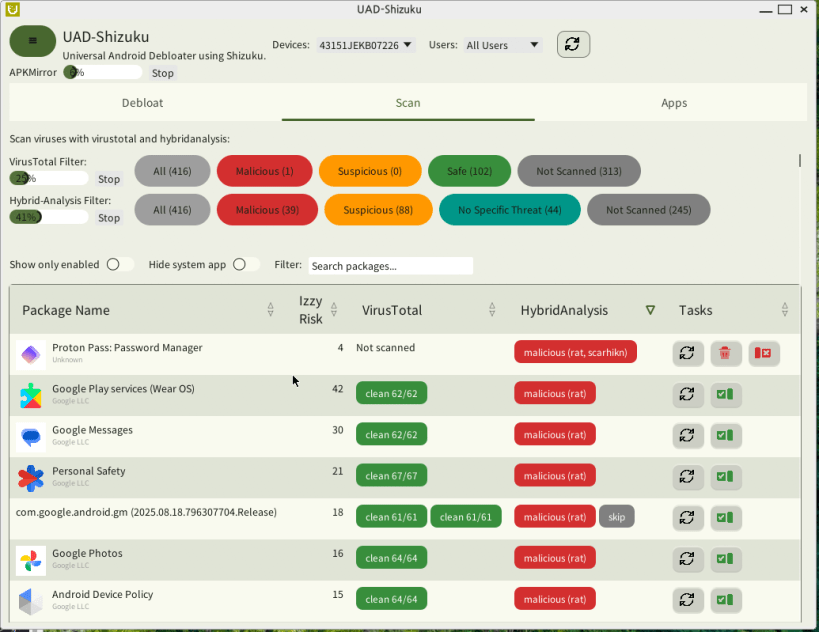The image size is (819, 632).
Task: Click the Personal Safety app icon
Action: [x=31, y=478]
